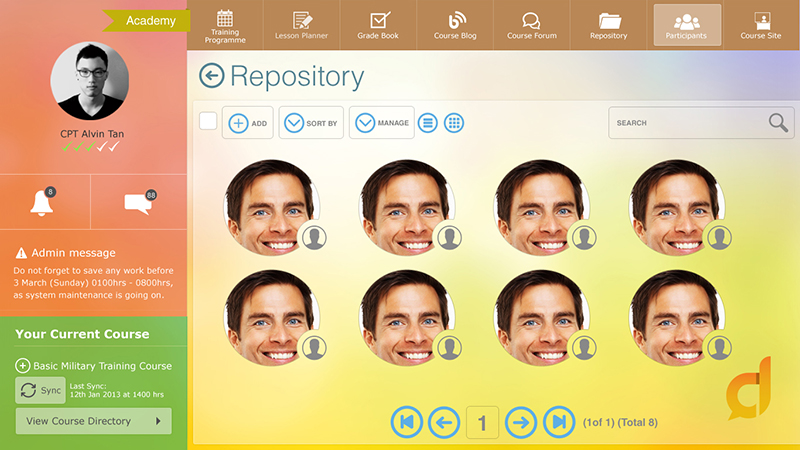Go to the previous page arrow

(444, 422)
